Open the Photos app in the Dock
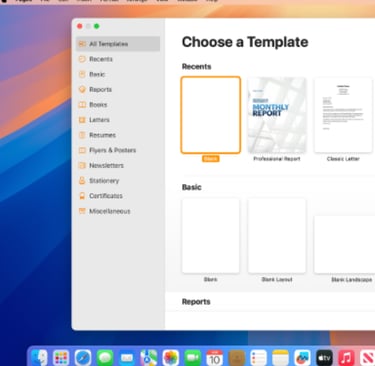Image resolution: width=375 pixels, height=366 pixels. pos(171,358)
